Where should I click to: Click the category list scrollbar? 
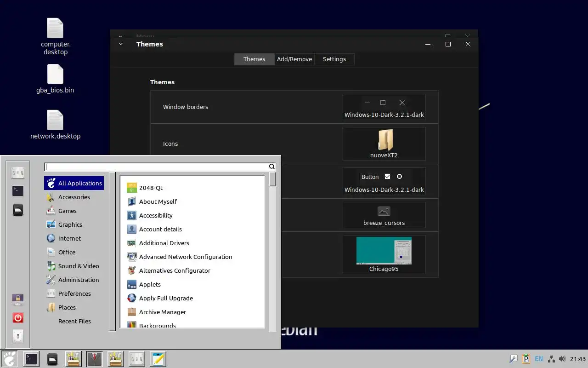click(112, 251)
